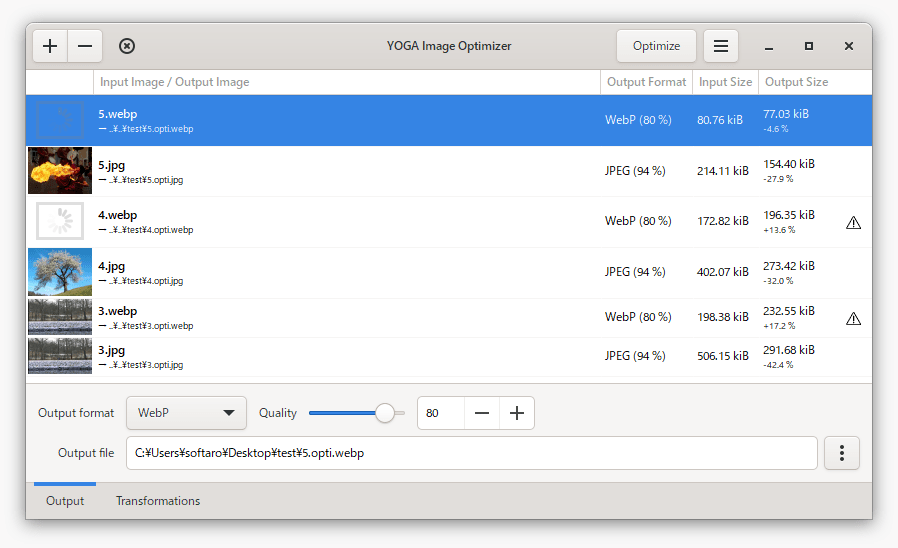Click the output file path field

(x=471, y=453)
